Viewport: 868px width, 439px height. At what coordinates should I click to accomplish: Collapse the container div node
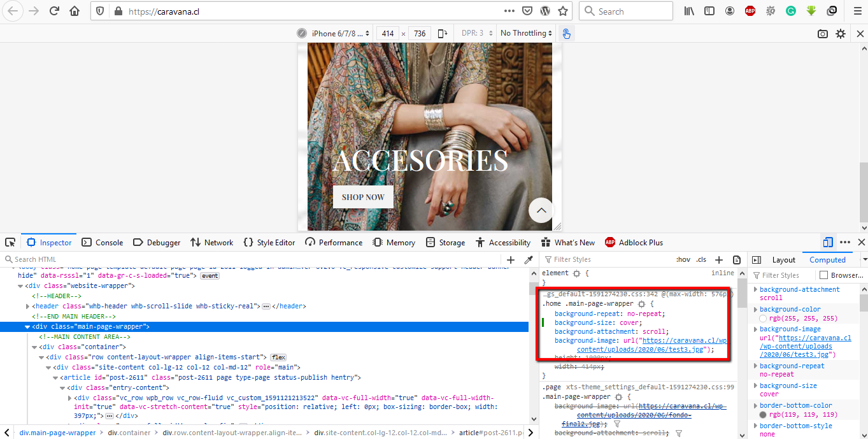[34, 347]
